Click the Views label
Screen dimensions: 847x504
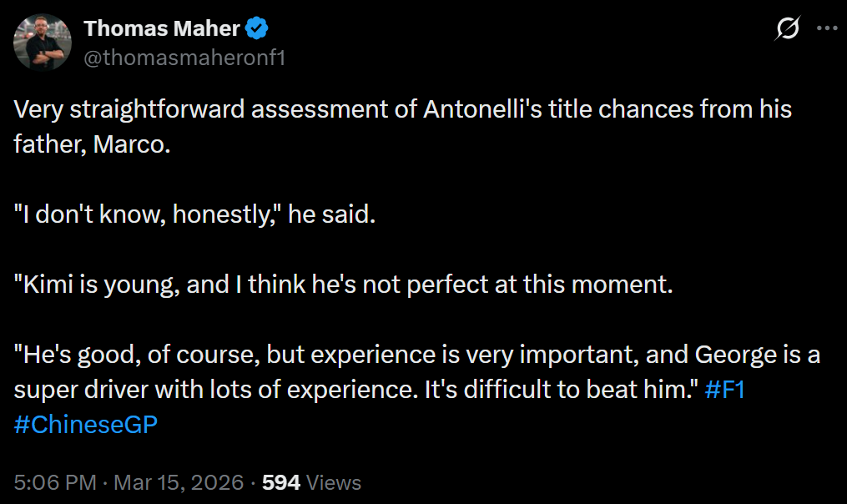[x=334, y=482]
